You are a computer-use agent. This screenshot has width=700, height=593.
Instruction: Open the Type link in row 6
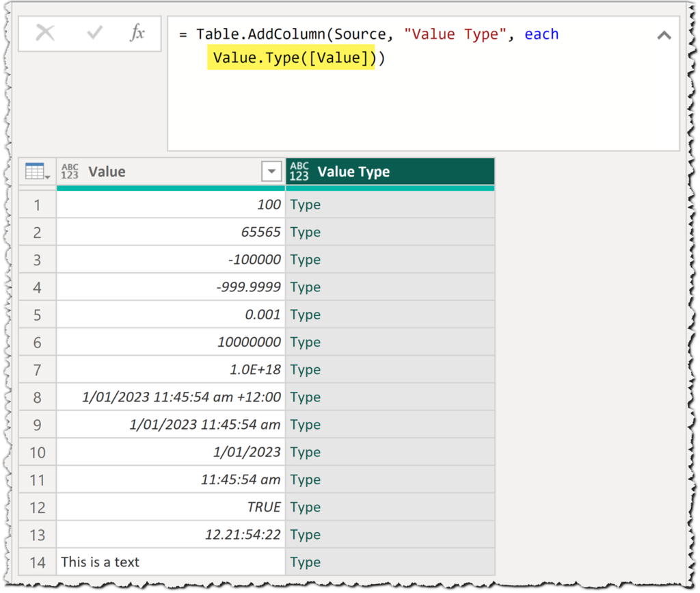pyautogui.click(x=306, y=343)
